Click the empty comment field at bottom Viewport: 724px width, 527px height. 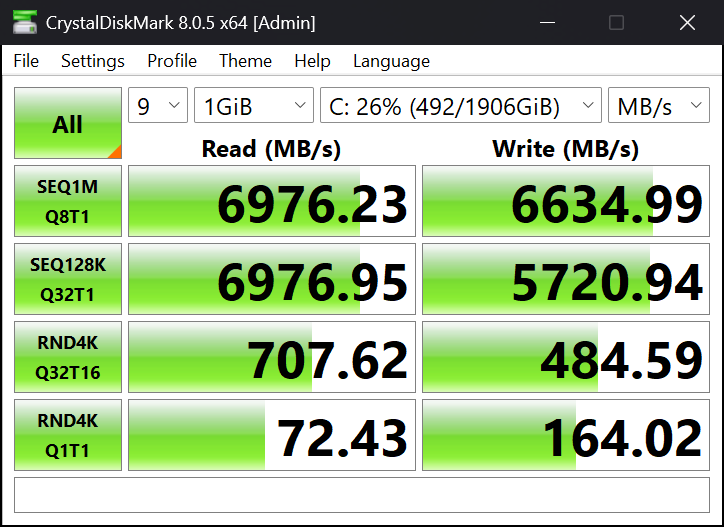pyautogui.click(x=362, y=495)
